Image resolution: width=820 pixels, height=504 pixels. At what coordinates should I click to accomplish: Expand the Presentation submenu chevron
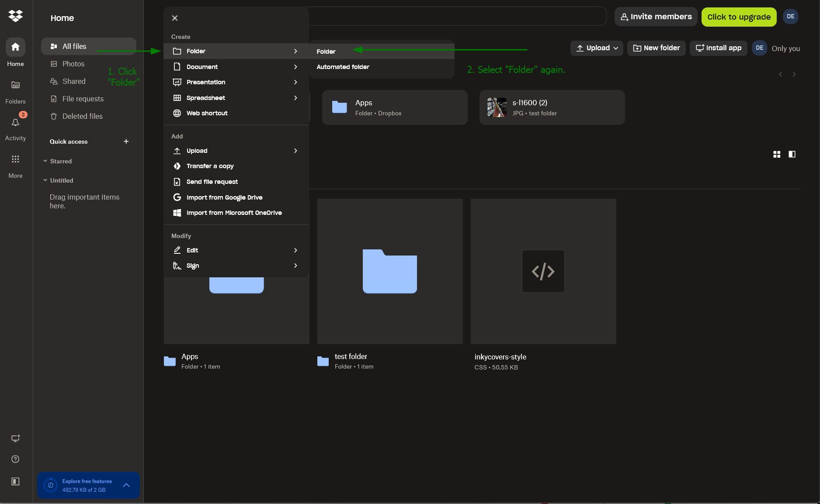pyautogui.click(x=295, y=82)
